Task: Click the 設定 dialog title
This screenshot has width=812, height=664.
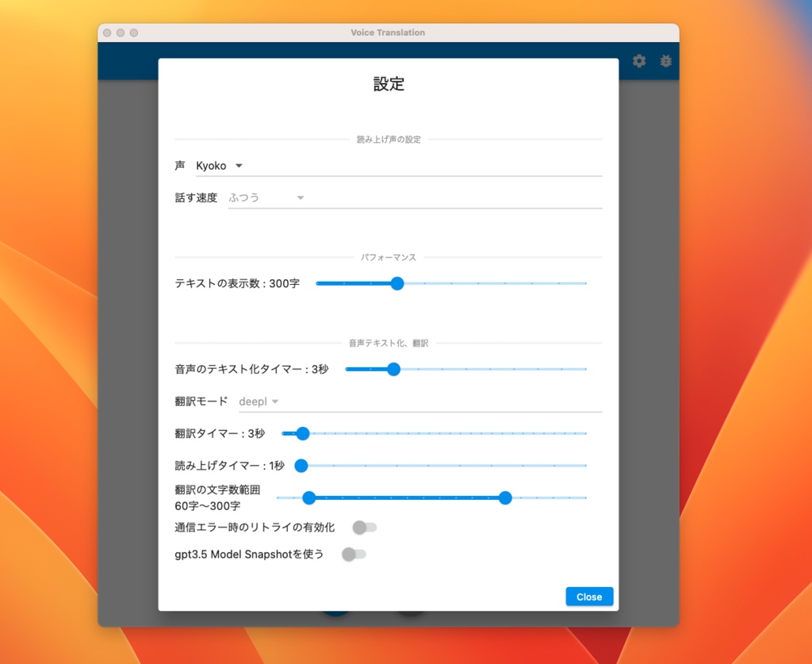Action: (389, 84)
